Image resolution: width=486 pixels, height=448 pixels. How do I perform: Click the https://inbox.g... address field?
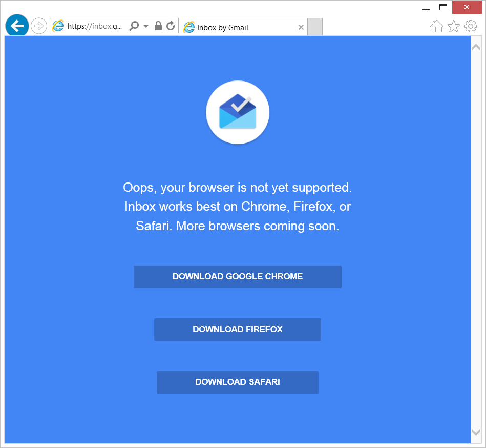[95, 26]
